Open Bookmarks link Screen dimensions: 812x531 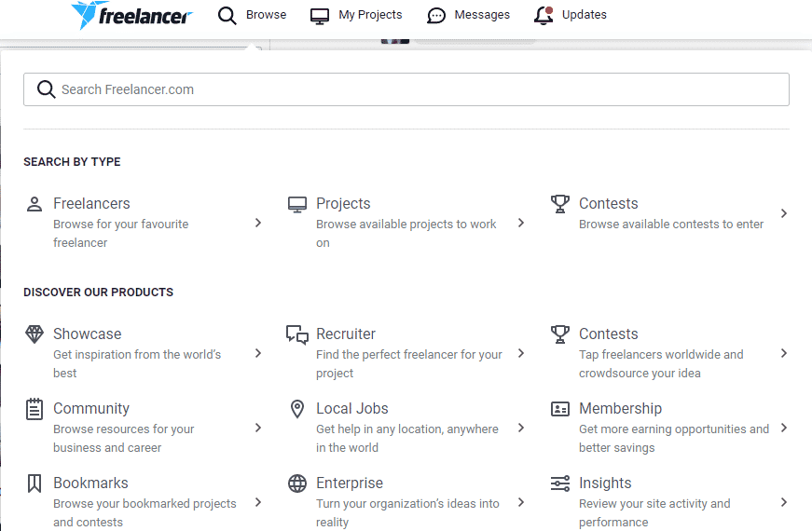tap(90, 483)
